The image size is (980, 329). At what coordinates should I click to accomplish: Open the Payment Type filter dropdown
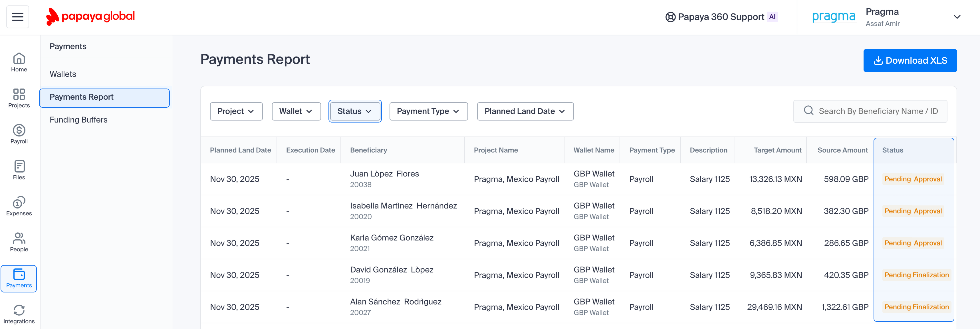[428, 111]
